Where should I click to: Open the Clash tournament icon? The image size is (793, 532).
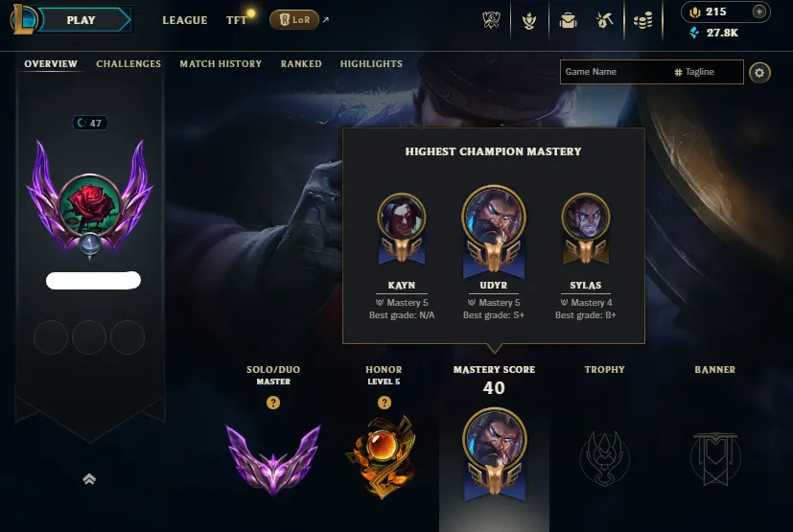(491, 20)
